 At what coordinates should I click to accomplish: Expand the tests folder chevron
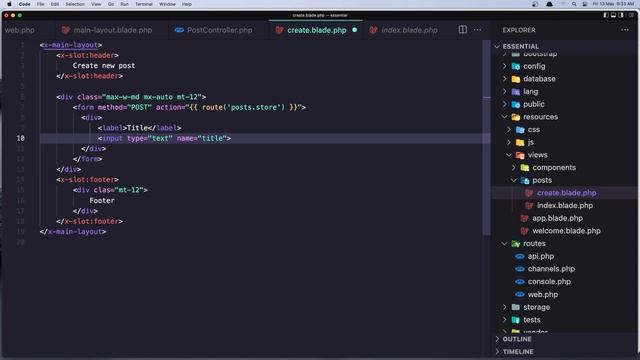tap(504, 320)
